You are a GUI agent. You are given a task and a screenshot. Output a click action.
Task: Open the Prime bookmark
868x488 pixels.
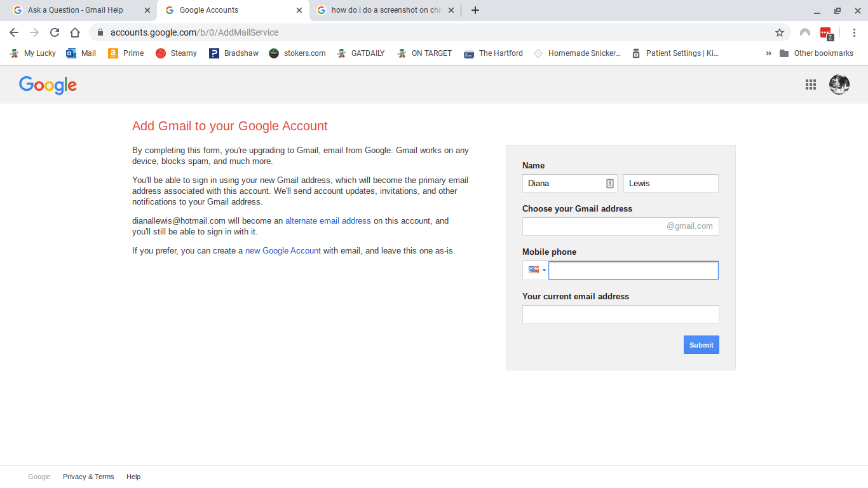(x=126, y=53)
